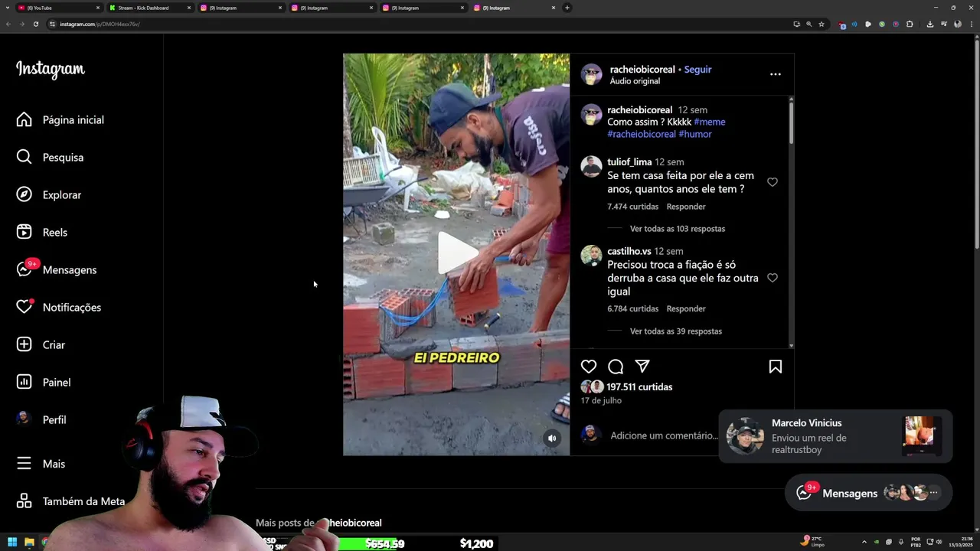This screenshot has width=980, height=551.
Task: Expand Ver todas as 39 respostas
Action: pyautogui.click(x=676, y=331)
